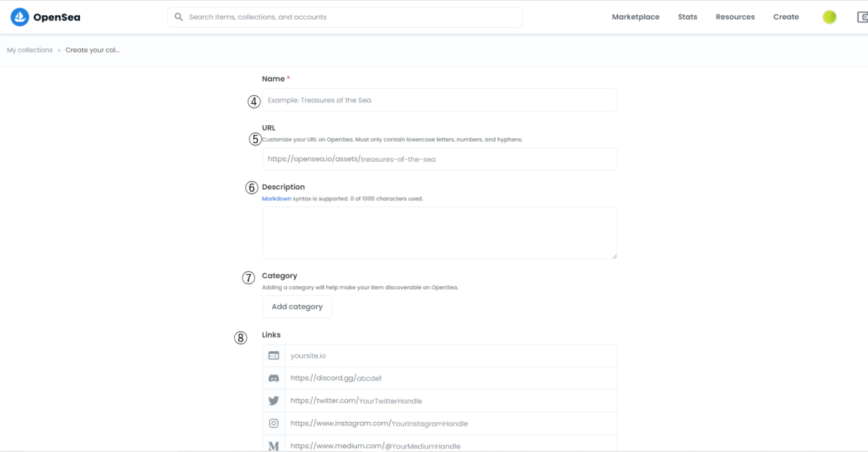Click the website link icon beside yoursite.io
The width and height of the screenshot is (868, 452).
click(x=274, y=356)
